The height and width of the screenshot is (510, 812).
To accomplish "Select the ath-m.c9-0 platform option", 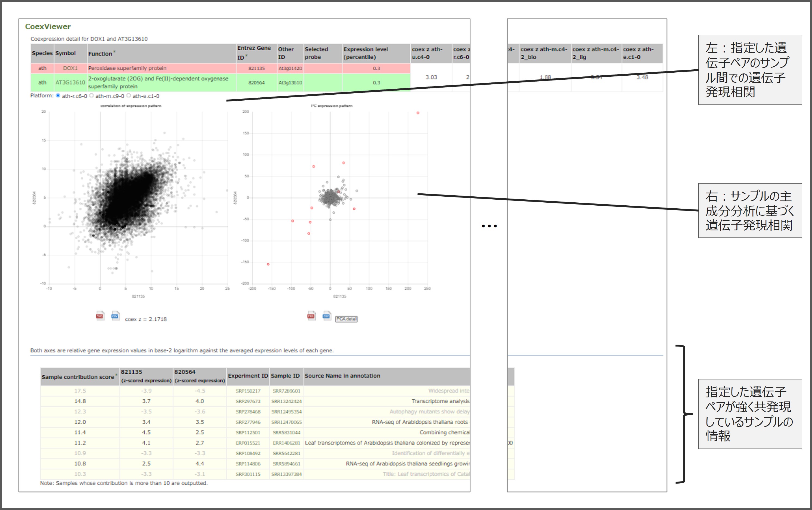I will point(91,96).
